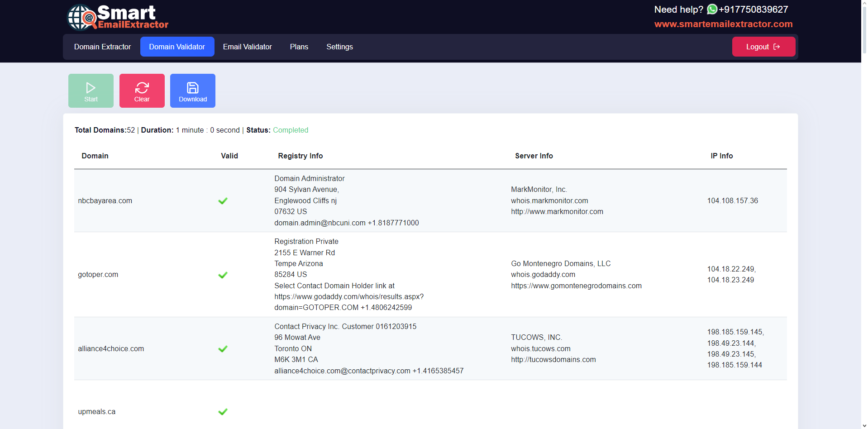The height and width of the screenshot is (429, 868).
Task: Switch to the Email Validator tab
Action: [247, 47]
